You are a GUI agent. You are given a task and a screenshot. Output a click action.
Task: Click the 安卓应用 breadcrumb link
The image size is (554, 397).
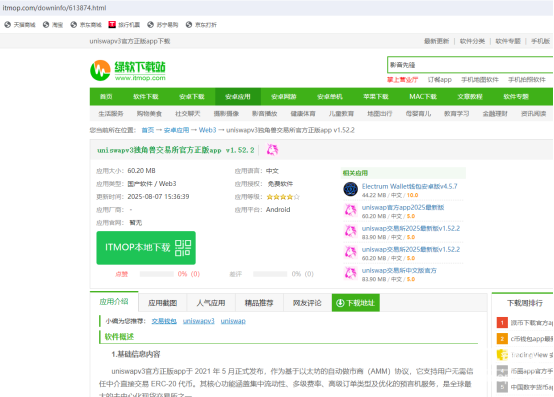176,130
